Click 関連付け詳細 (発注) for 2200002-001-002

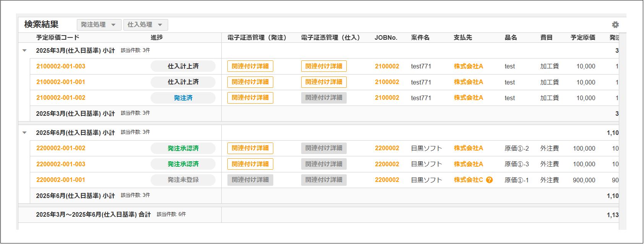[250, 148]
